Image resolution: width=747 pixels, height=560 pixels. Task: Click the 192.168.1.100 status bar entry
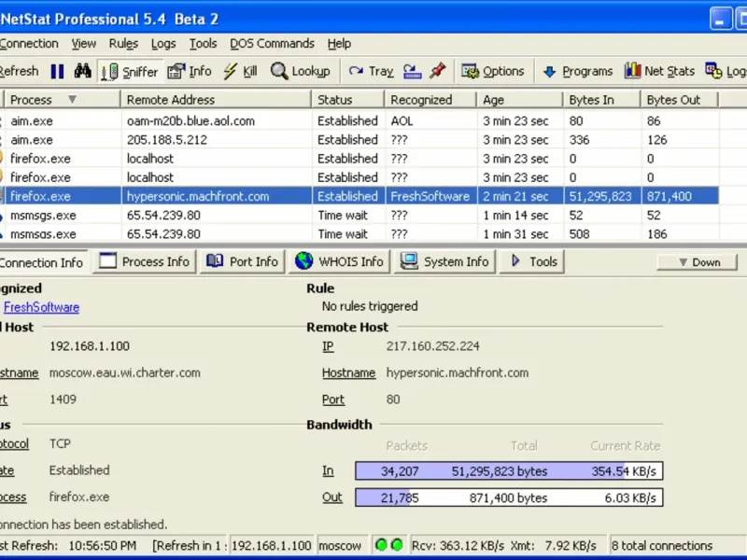click(271, 545)
